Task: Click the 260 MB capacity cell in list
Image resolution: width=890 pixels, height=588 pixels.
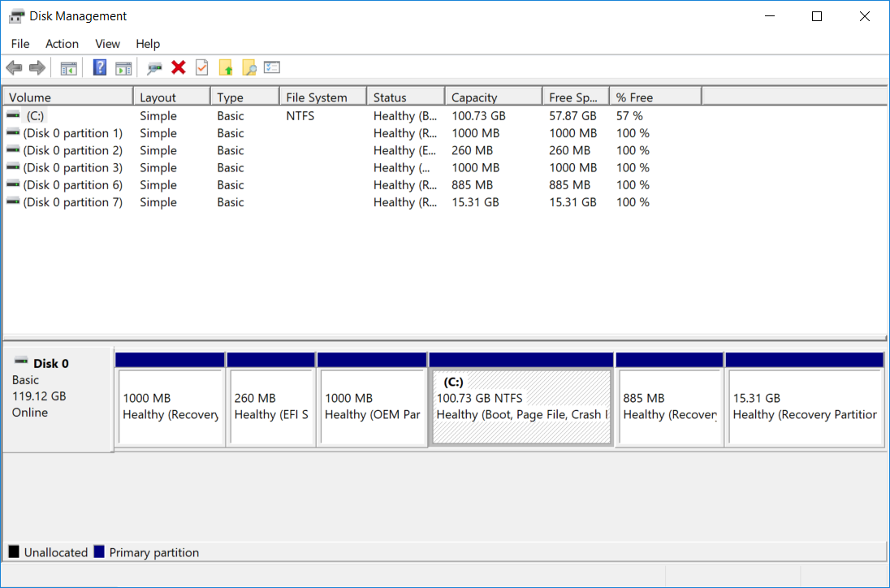Action: pyautogui.click(x=473, y=150)
